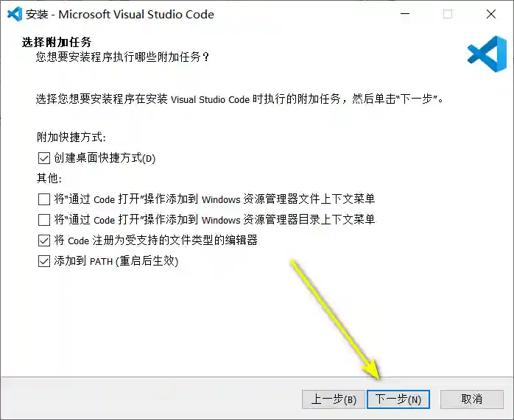The width and height of the screenshot is (514, 420).
Task: Uncheck 添加到 PATH (重启后生效)
Action: 43,260
